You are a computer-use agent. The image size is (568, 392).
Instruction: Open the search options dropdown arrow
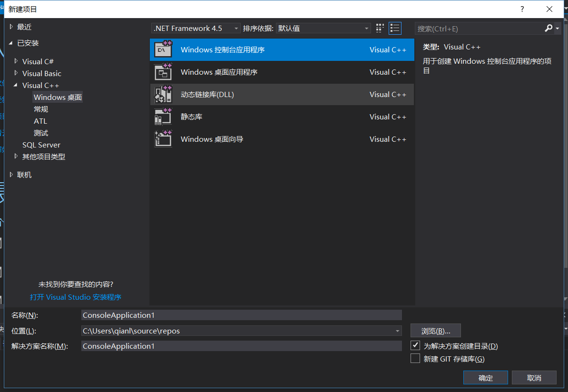point(557,28)
